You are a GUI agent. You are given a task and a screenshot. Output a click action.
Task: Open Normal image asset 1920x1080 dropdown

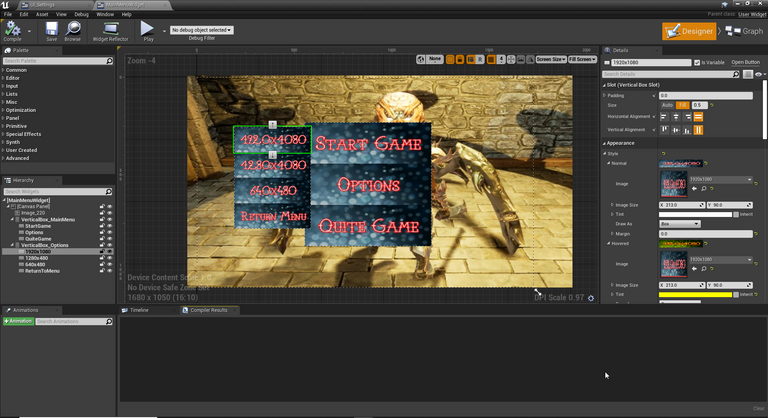(721, 179)
